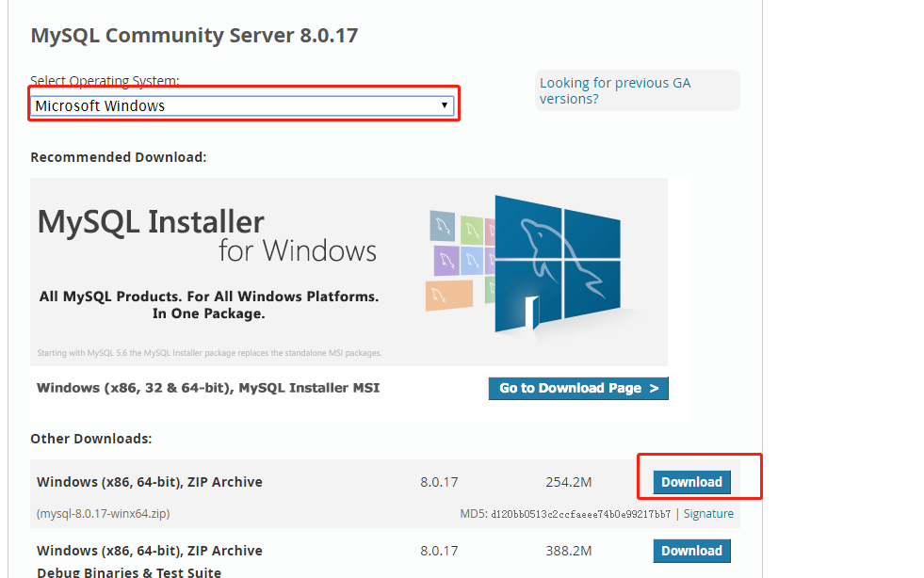Click the 'MySQL Community Server 8.0.17' heading
924x578 pixels.
(194, 35)
